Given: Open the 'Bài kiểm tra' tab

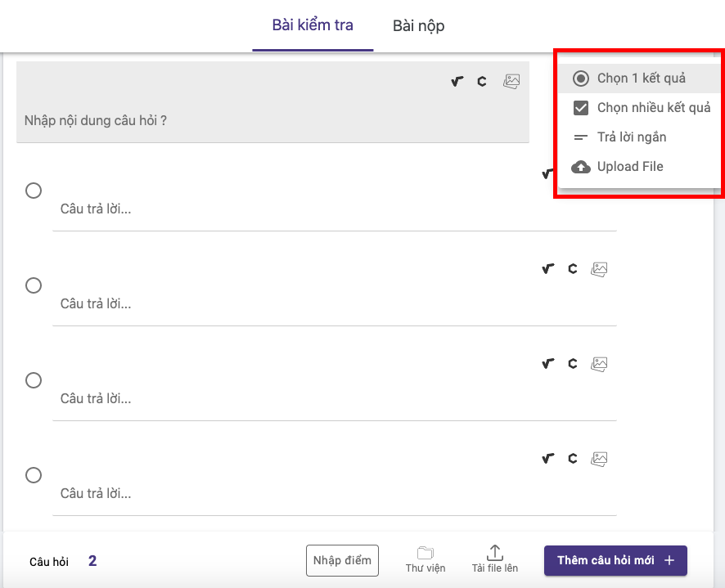Looking at the screenshot, I should [x=313, y=25].
